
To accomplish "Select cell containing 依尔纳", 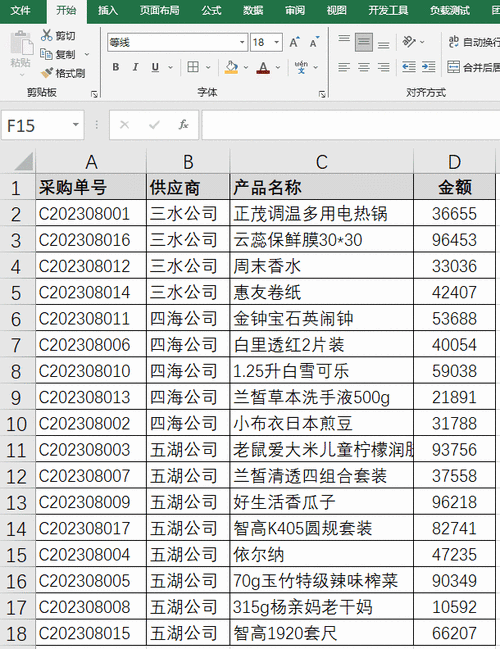I will (322, 555).
